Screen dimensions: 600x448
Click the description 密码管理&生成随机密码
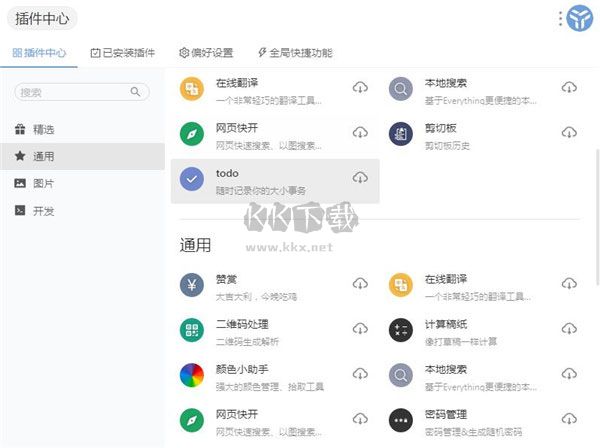(473, 432)
